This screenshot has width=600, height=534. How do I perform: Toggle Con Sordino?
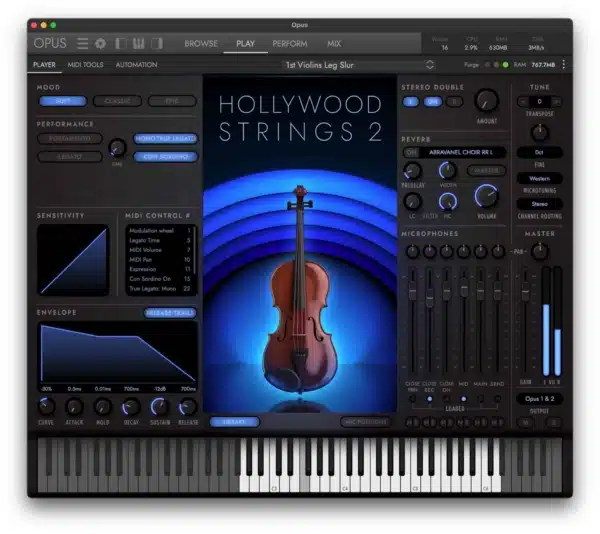pos(165,156)
